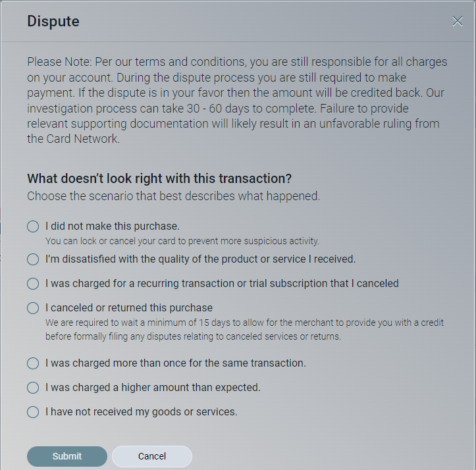Click the 'lock or cancel your card' hint text

182,241
